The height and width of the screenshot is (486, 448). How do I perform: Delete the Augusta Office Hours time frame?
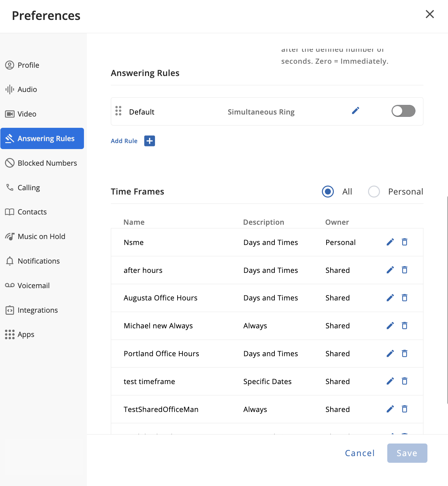(405, 298)
